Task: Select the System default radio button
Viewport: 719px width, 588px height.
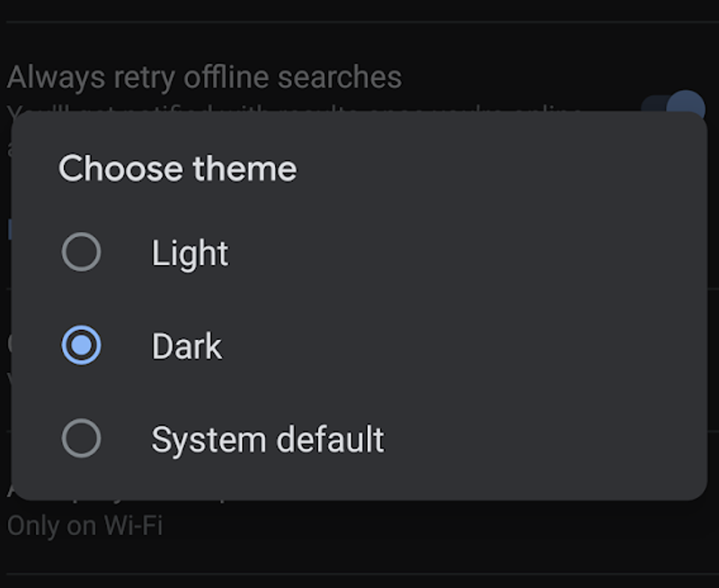Action: (x=81, y=439)
